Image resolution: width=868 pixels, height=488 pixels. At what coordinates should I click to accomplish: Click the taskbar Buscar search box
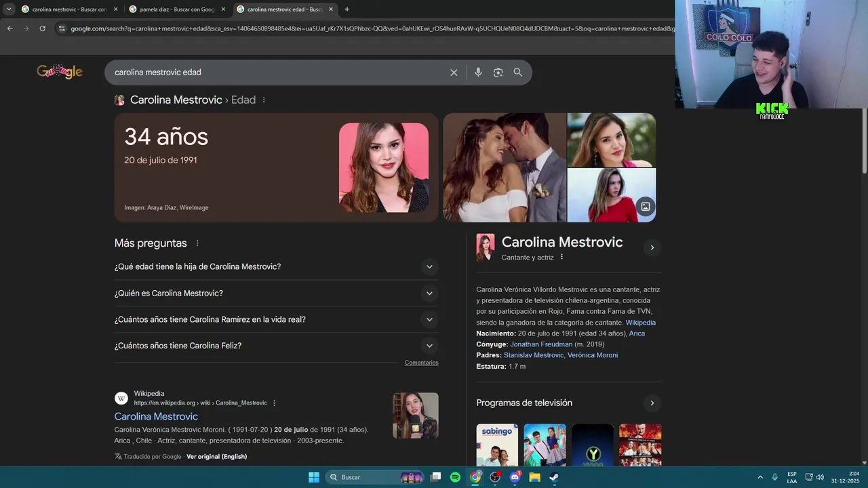pyautogui.click(x=376, y=477)
